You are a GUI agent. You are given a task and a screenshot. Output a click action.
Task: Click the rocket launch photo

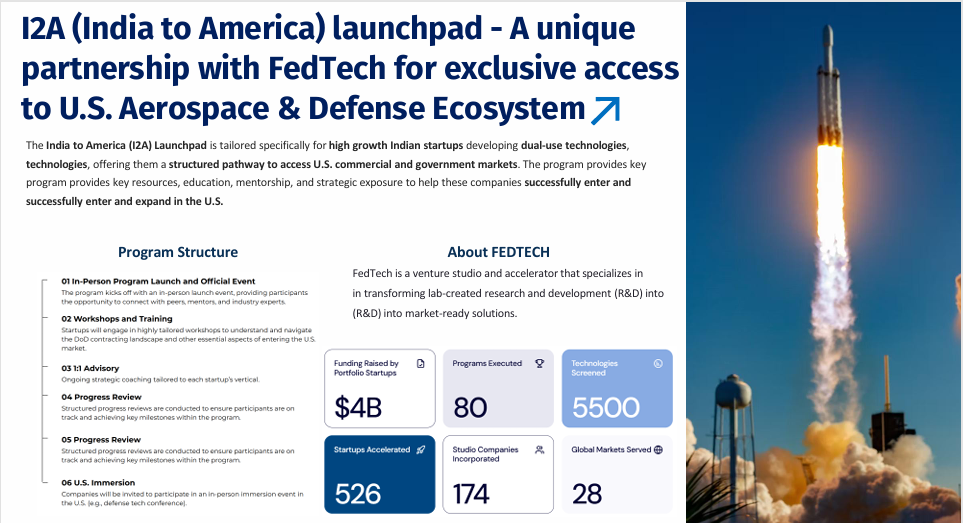pyautogui.click(x=824, y=262)
